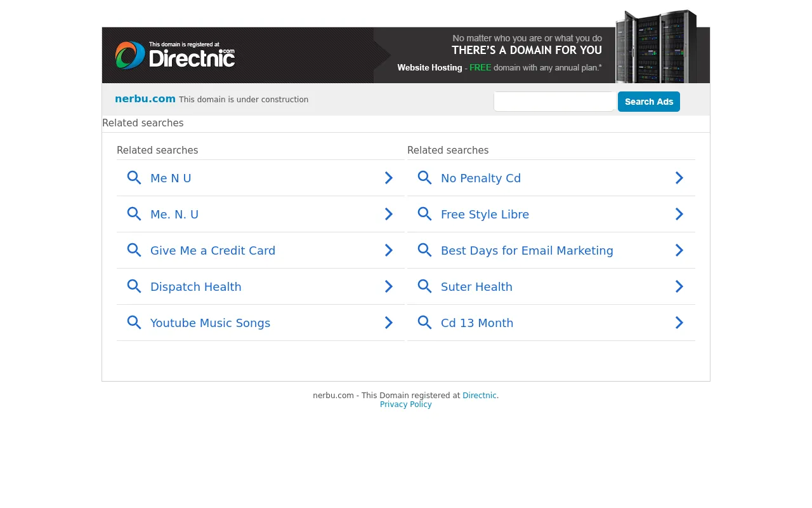The width and height of the screenshot is (812, 508).
Task: Focus the search ads text field
Action: (554, 102)
